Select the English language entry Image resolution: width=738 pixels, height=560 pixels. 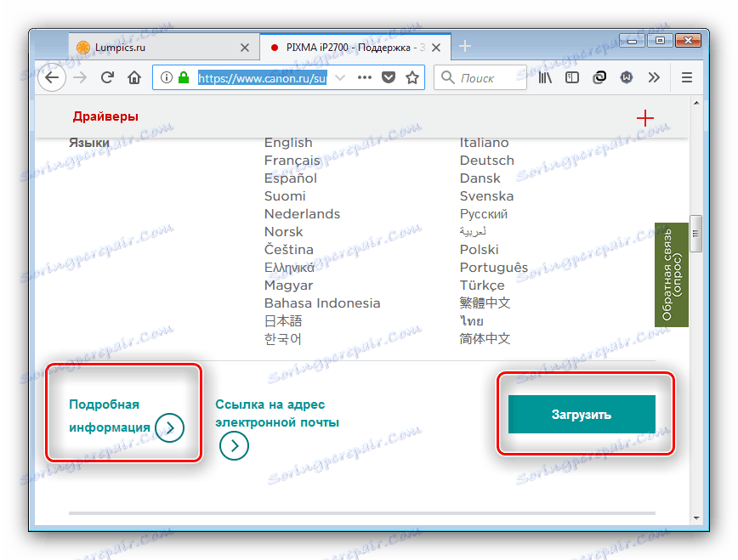click(288, 143)
